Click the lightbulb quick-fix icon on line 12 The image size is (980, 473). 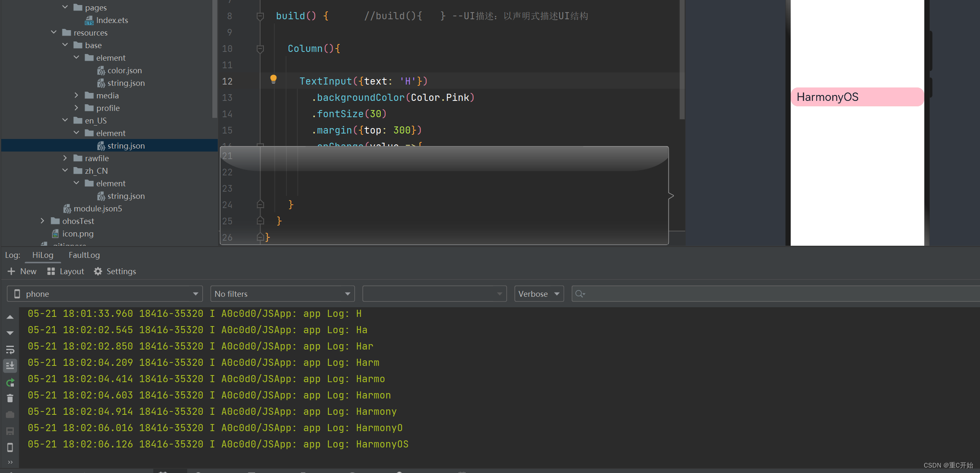(273, 79)
